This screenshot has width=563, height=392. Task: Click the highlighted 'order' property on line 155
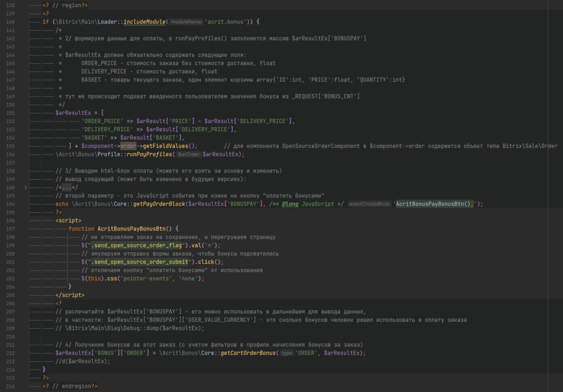(x=128, y=146)
